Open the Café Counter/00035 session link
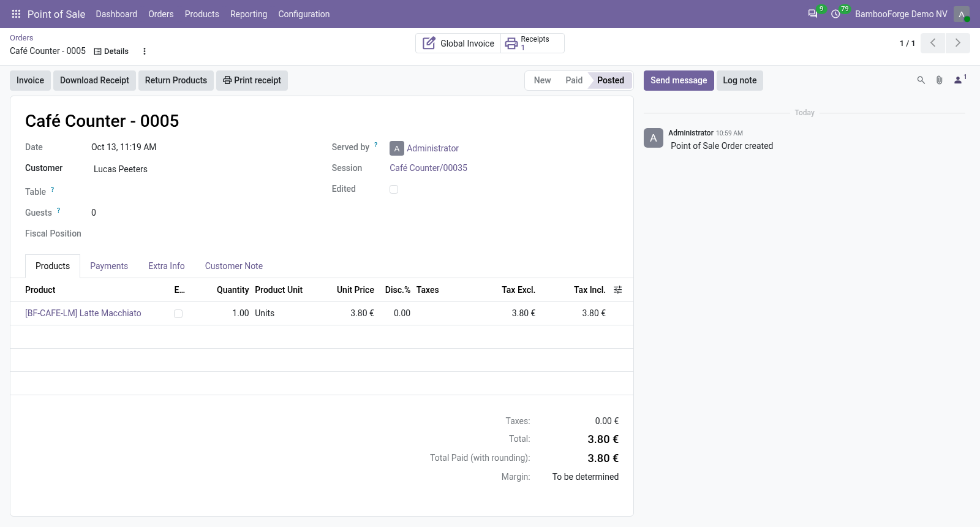 click(x=428, y=168)
